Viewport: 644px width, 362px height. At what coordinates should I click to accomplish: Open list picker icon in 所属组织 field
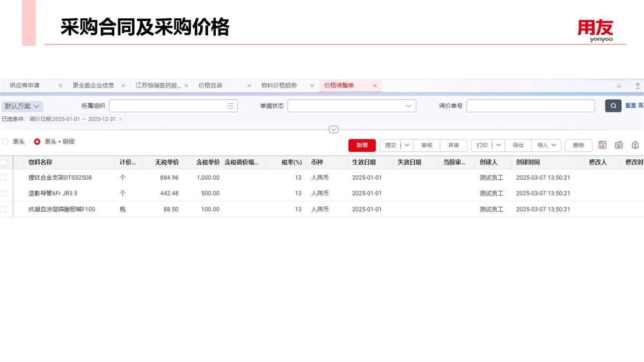(x=230, y=106)
